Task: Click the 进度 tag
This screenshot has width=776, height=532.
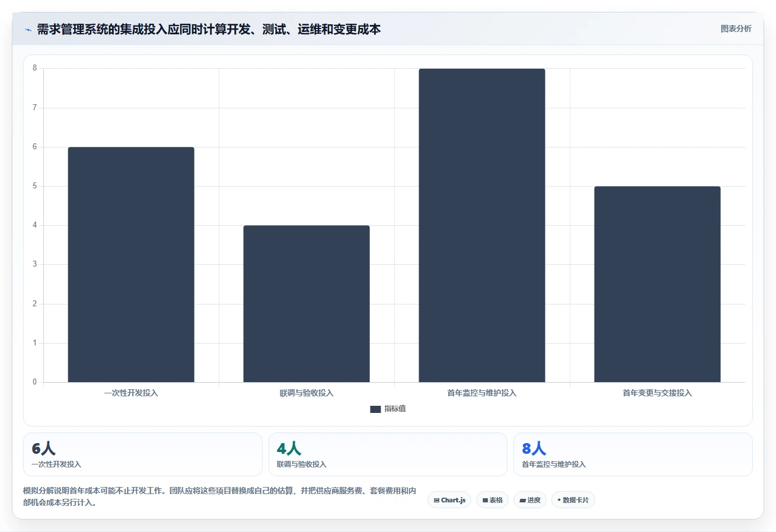Action: [x=530, y=500]
